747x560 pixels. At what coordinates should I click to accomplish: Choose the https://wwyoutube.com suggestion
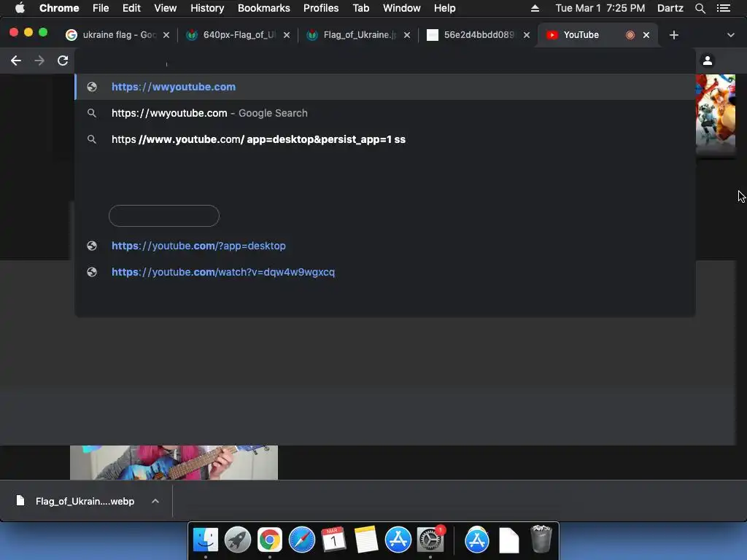point(385,87)
